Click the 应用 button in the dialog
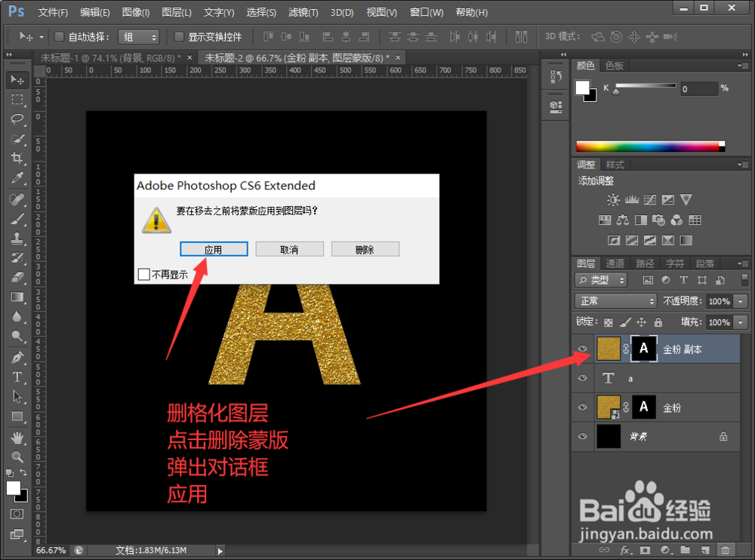 214,249
